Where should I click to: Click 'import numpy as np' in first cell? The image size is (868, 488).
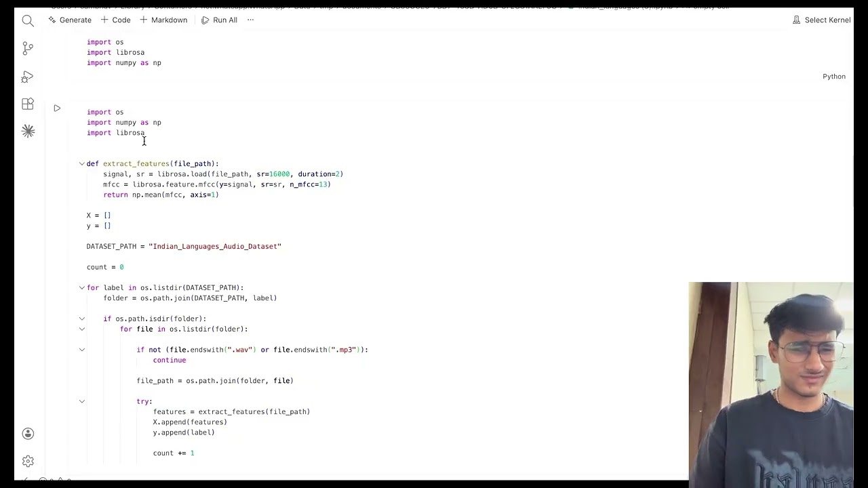point(124,62)
